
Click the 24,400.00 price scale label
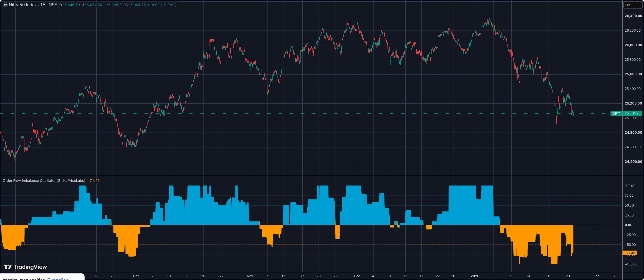click(633, 162)
